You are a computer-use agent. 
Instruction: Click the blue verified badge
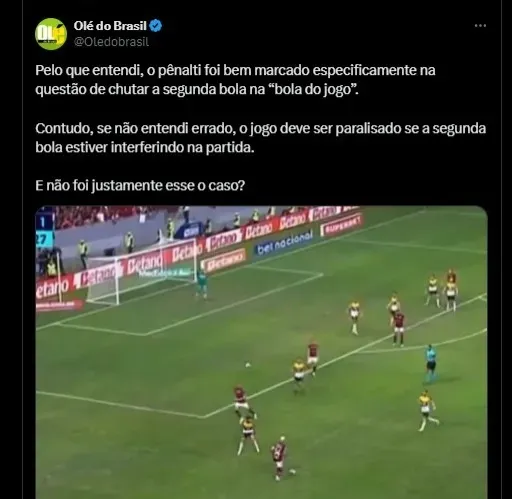[156, 26]
